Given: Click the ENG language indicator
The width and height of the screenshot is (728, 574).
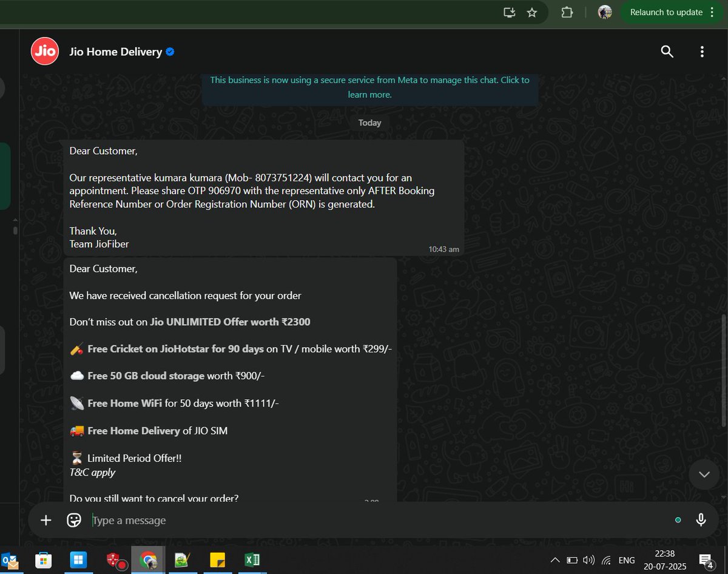Looking at the screenshot, I should point(627,560).
